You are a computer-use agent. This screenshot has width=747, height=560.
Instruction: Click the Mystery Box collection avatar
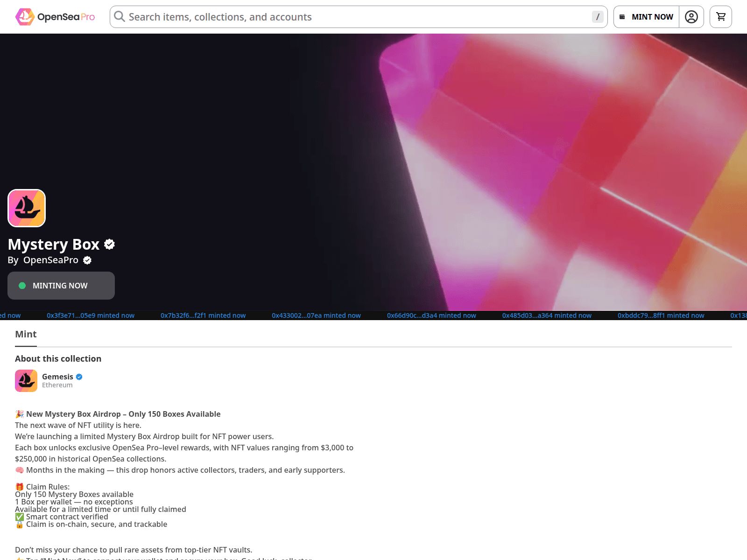[x=27, y=208]
